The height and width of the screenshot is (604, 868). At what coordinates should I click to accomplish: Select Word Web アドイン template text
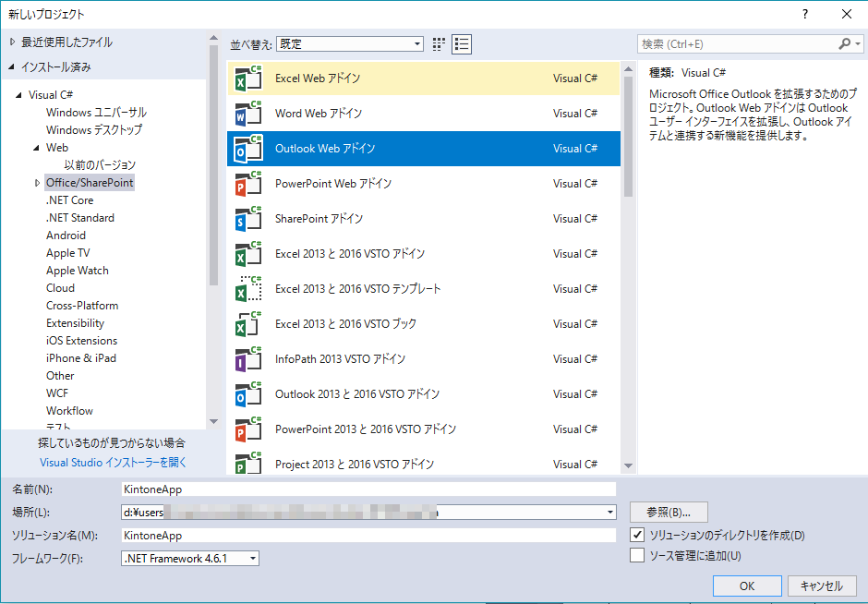click(x=319, y=114)
